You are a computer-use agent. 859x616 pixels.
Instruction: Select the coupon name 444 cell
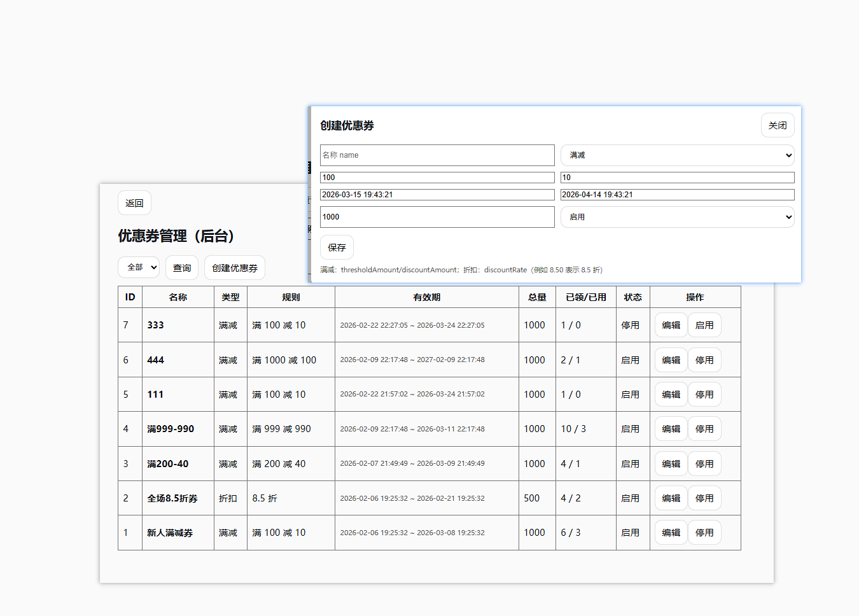click(178, 360)
